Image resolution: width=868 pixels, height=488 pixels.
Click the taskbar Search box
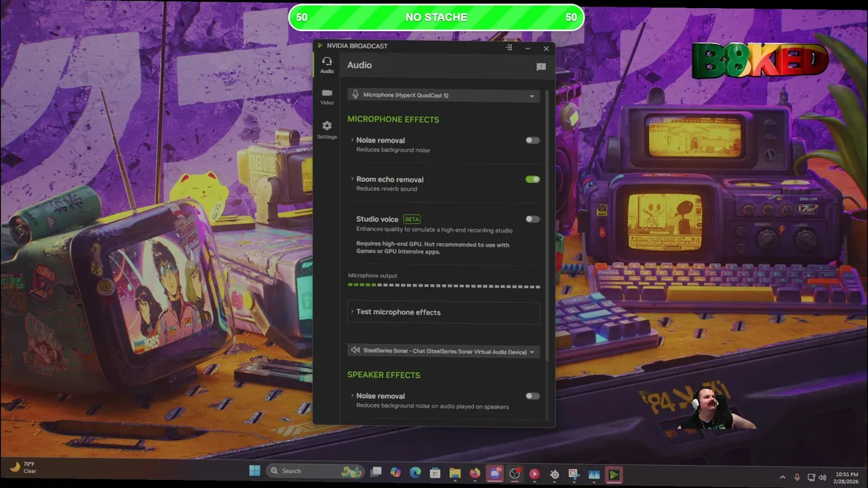[x=315, y=471]
